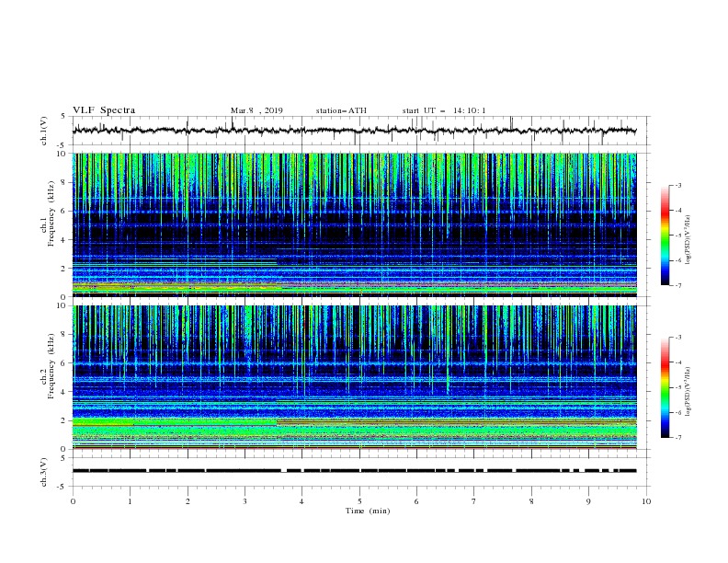Click the "-3" tick on ch.1 colorbar

677,185
